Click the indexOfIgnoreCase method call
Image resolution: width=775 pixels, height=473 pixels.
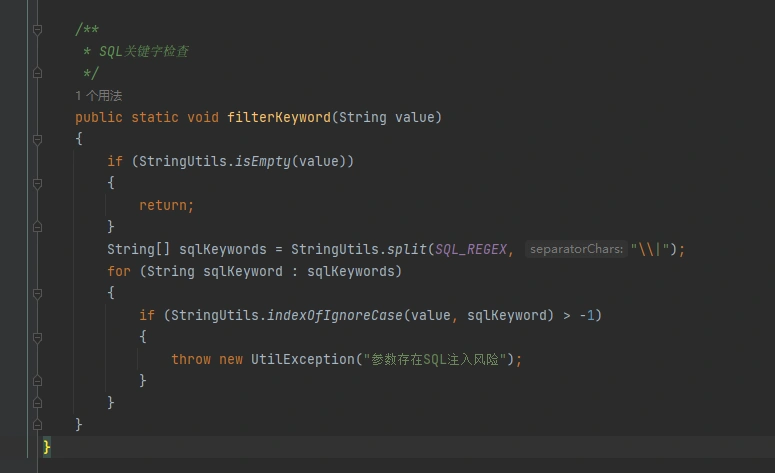pos(334,315)
